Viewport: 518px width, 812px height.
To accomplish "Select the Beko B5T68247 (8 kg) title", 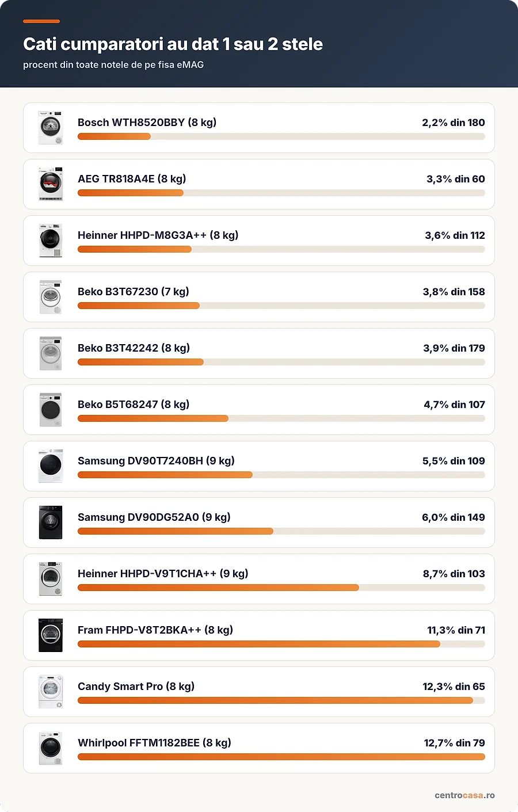I will click(134, 405).
